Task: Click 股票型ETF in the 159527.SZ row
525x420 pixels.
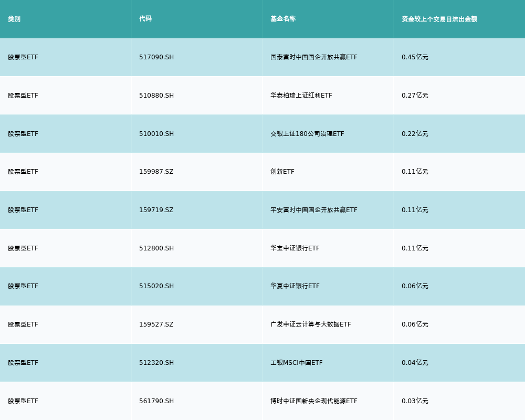Action: tap(23, 324)
